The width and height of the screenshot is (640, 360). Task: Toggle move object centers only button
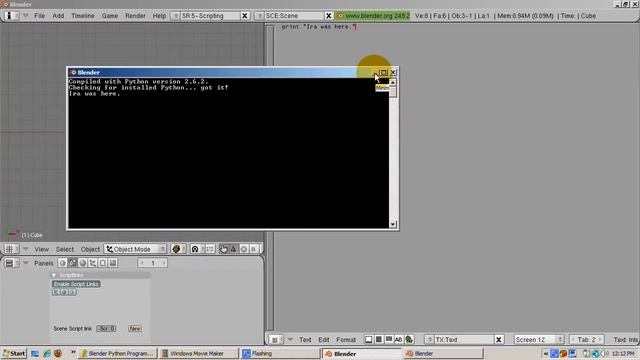[x=210, y=249]
